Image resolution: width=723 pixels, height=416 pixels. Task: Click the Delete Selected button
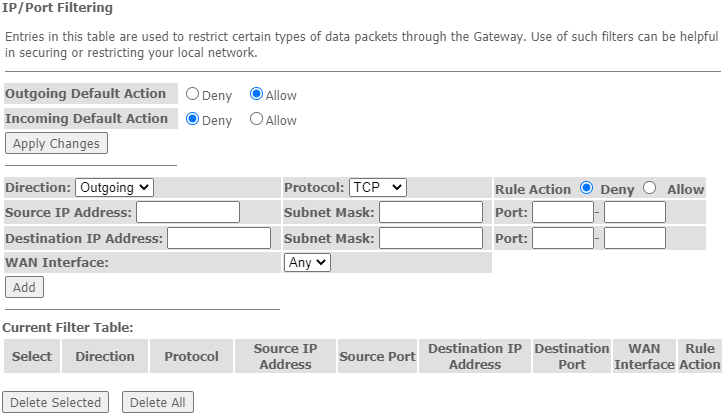pos(56,402)
